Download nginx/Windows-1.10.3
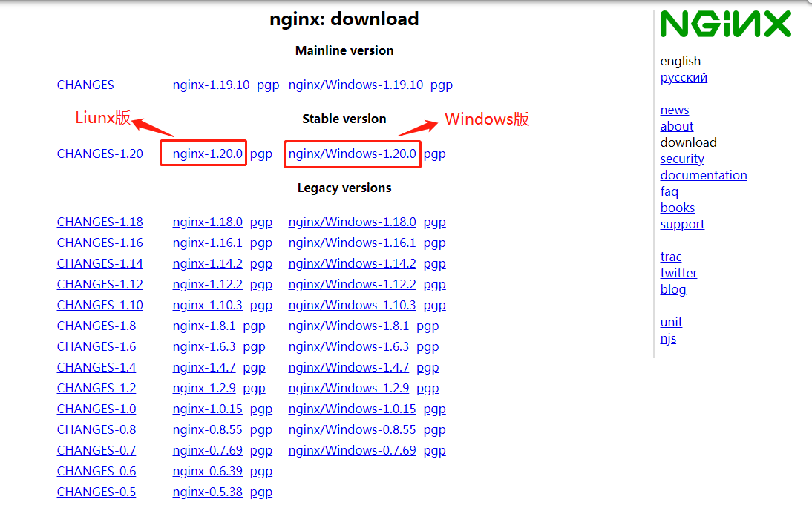 (352, 305)
